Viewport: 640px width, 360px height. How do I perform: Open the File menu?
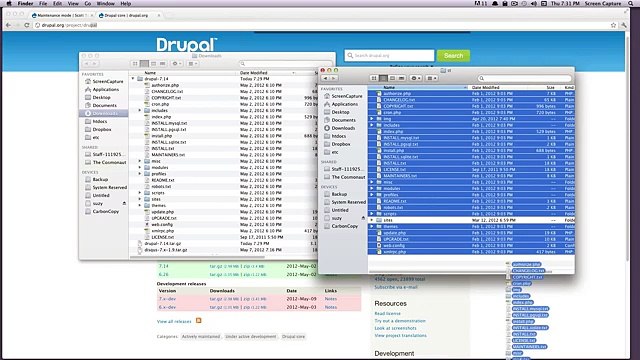tap(43, 3)
